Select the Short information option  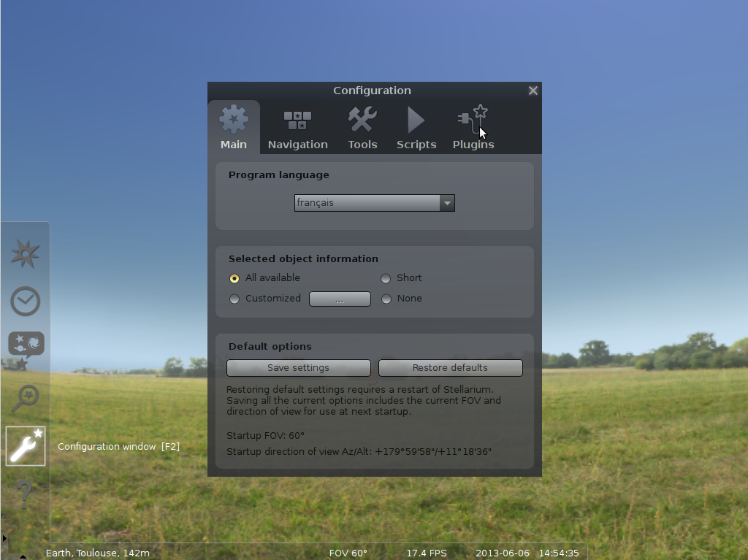(x=386, y=278)
